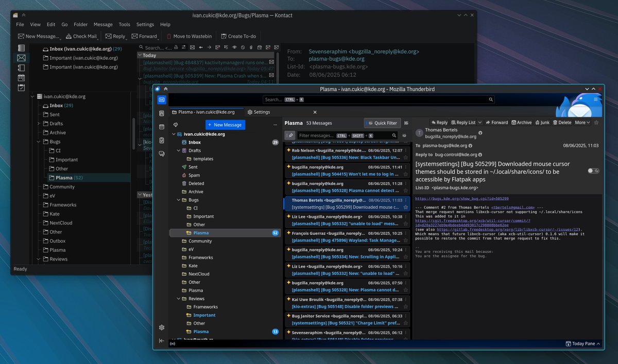Toggle Quick Filter bar in Thunderbird
618x364 pixels.
[382, 123]
